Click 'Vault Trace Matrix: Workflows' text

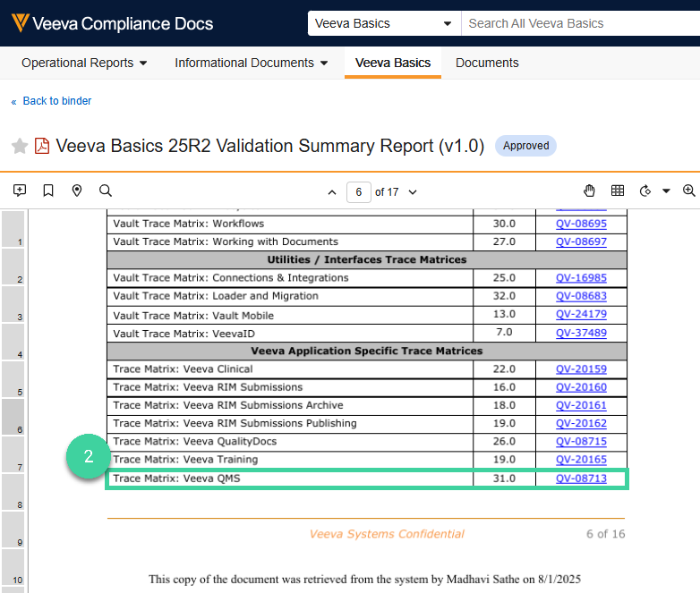tap(188, 224)
